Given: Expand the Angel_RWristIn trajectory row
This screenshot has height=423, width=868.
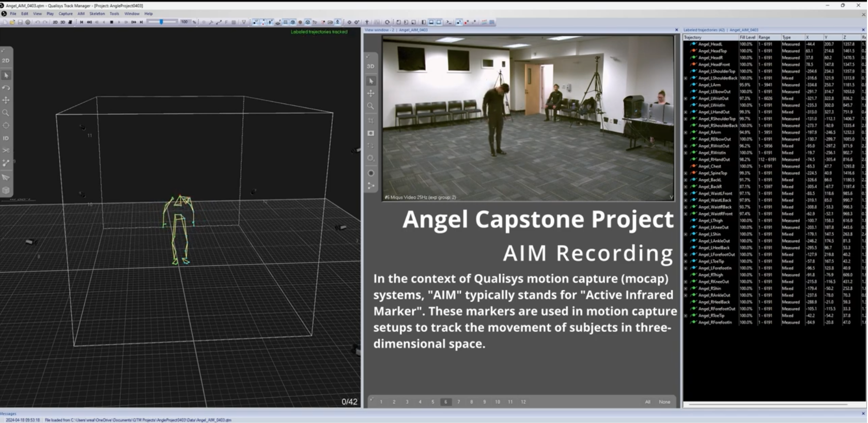Looking at the screenshot, I should coord(686,153).
